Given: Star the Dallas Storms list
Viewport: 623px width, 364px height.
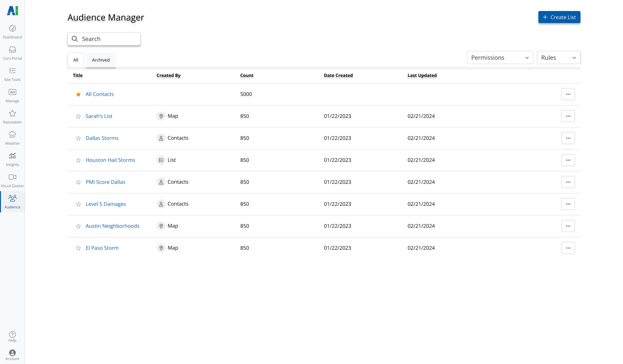Looking at the screenshot, I should (x=78, y=138).
